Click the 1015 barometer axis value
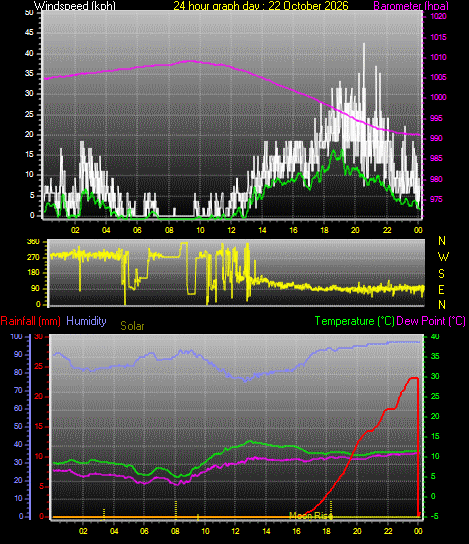This screenshot has width=469, height=544. (438, 37)
